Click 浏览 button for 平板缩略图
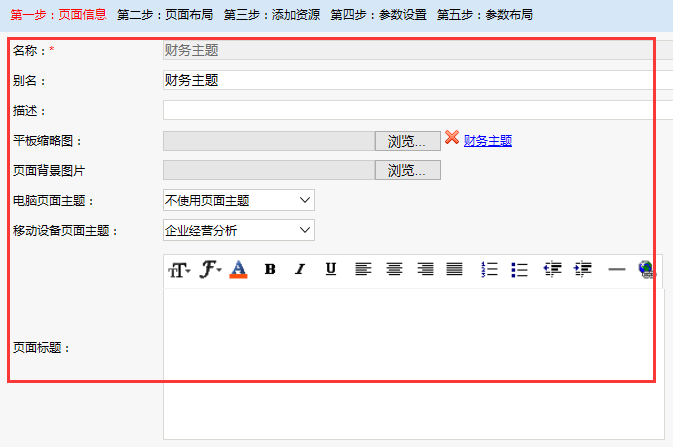Viewport: 673px width, 447px height. [x=408, y=141]
